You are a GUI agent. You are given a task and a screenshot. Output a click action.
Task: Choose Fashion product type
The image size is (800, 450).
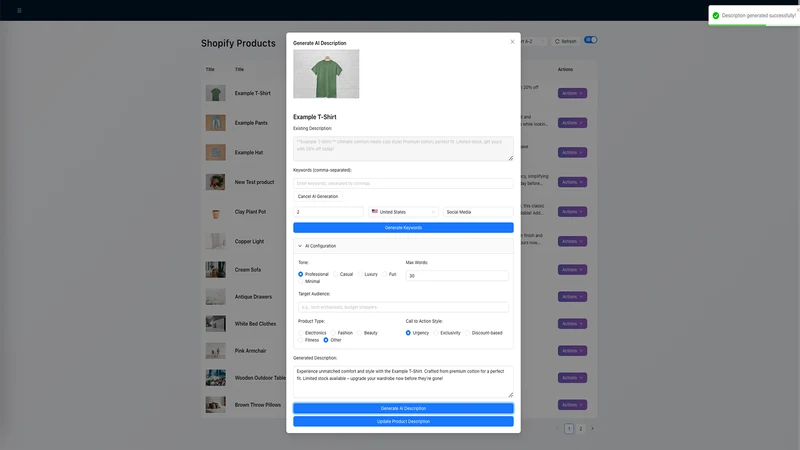click(333, 333)
